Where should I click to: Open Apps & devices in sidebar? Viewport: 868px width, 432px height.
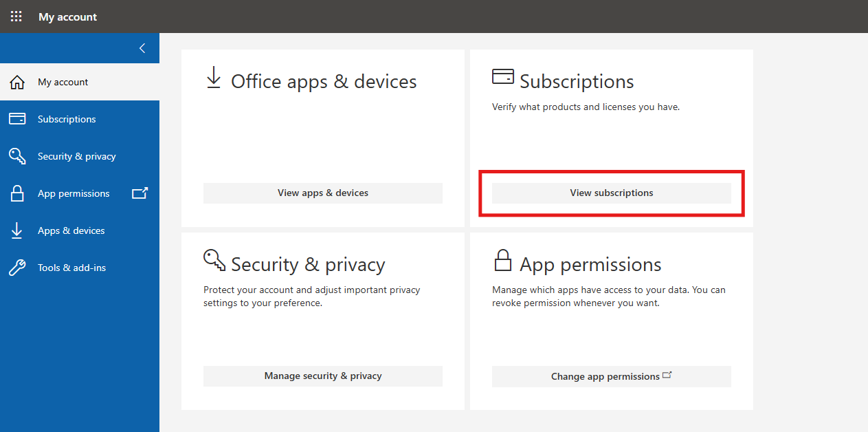(80, 230)
